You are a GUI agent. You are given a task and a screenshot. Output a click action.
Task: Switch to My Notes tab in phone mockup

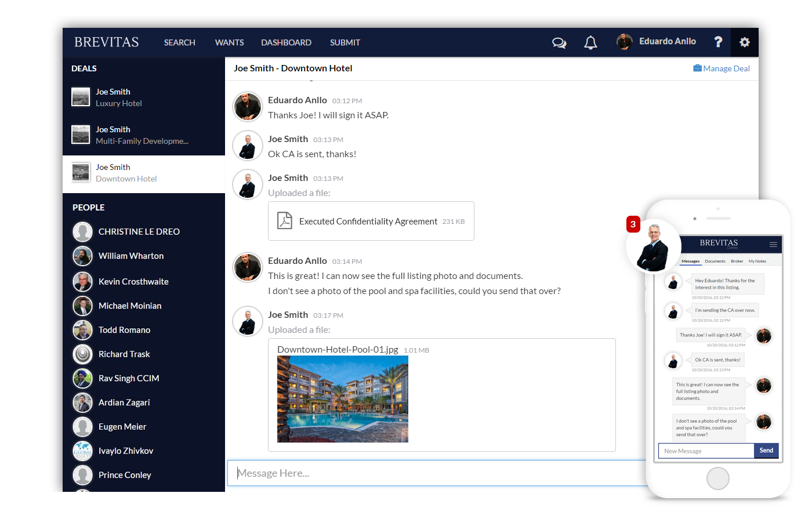757,261
